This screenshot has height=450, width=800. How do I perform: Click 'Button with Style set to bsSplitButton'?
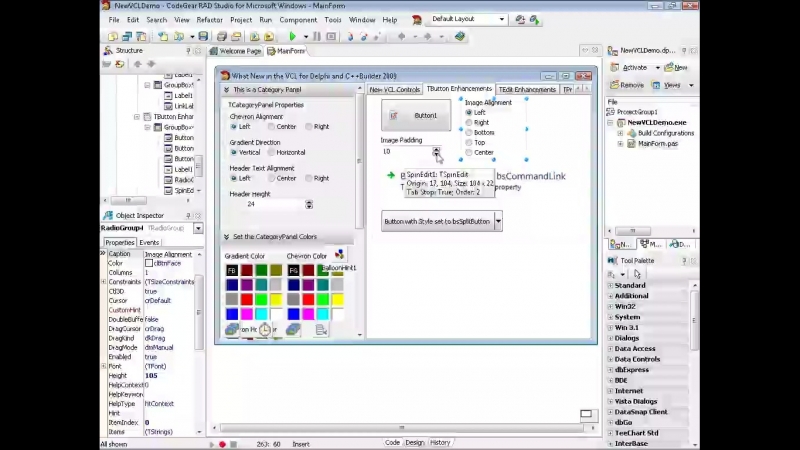click(437, 221)
